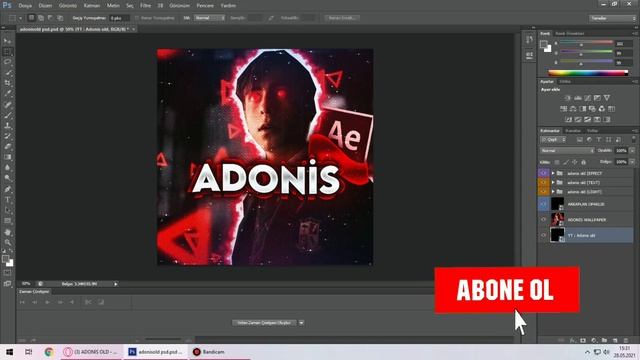Change screen mode from toolbox bottom

pyautogui.click(x=7, y=284)
